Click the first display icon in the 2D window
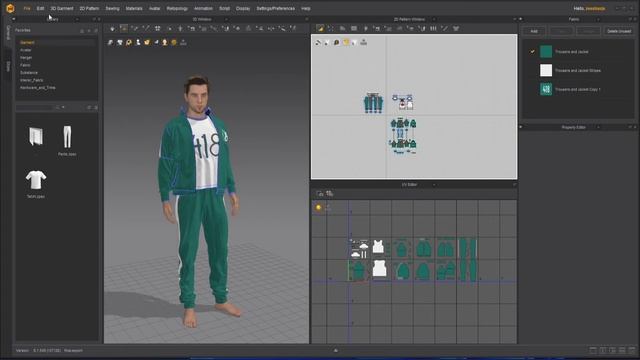 318,42
